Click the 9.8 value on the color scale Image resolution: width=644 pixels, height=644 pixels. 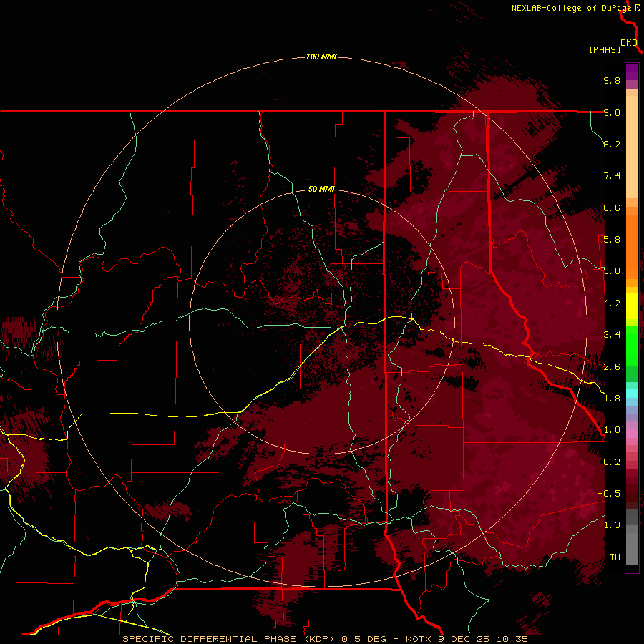(x=612, y=80)
